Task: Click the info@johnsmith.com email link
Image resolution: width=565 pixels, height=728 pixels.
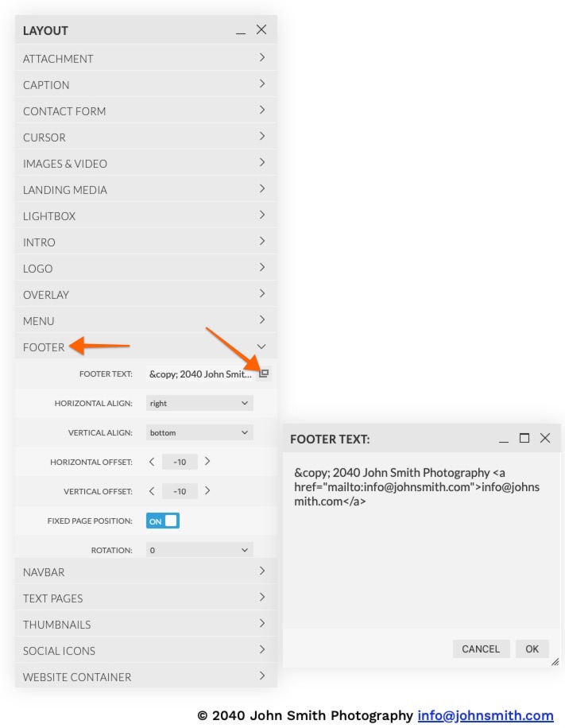Action: pyautogui.click(x=485, y=715)
